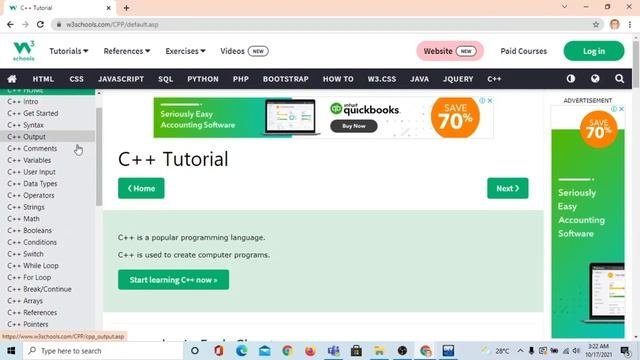Image resolution: width=640 pixels, height=360 pixels.
Task: Reload the page
Action: [40, 24]
